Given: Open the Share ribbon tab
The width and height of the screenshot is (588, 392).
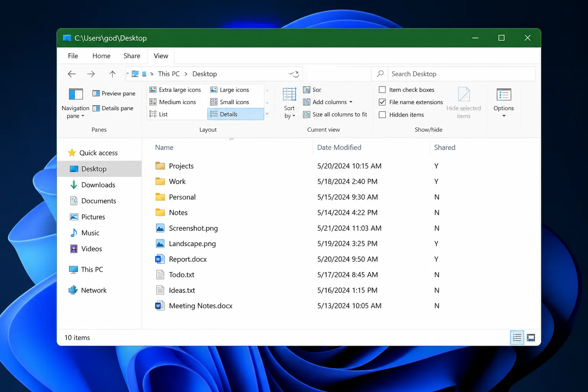Looking at the screenshot, I should pyautogui.click(x=132, y=56).
